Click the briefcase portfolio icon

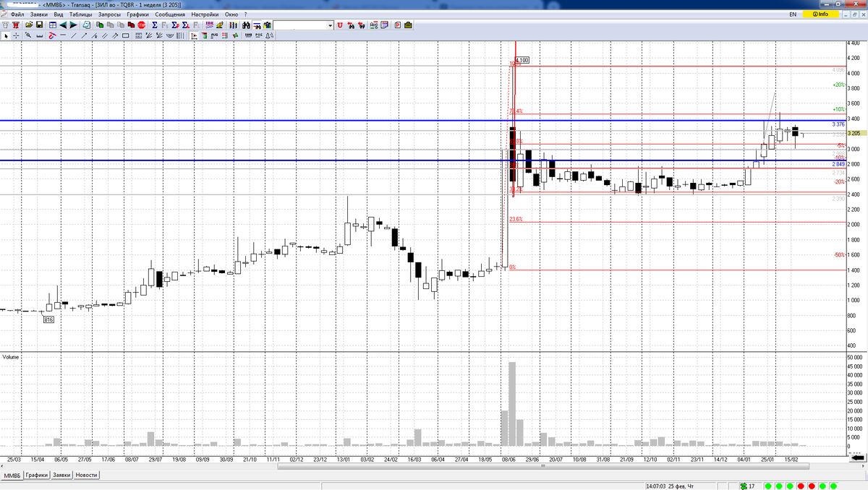coord(408,25)
